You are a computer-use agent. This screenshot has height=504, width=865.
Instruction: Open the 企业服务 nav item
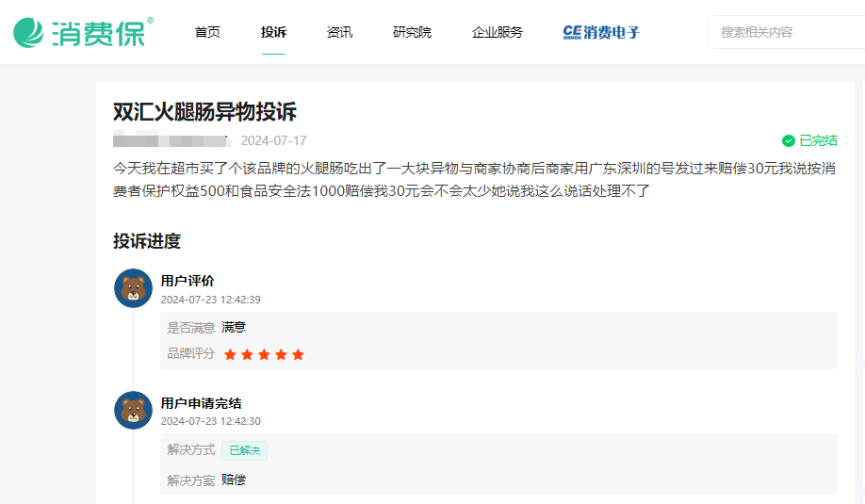click(x=497, y=32)
